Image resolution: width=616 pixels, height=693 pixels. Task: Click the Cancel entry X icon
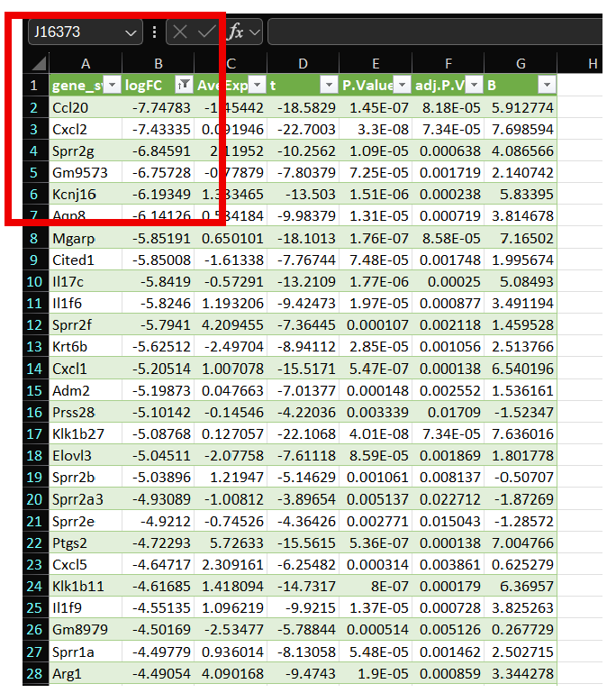pyautogui.click(x=180, y=32)
